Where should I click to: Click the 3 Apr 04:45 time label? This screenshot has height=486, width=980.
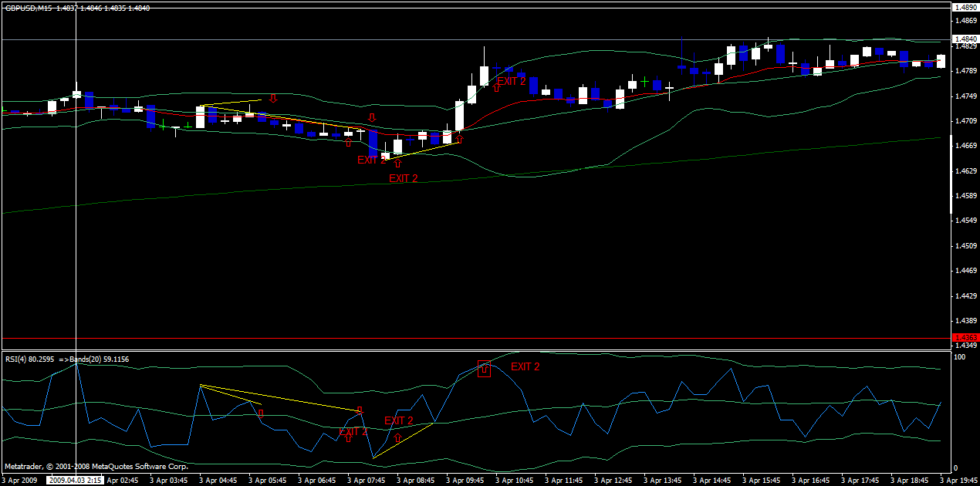[x=217, y=480]
